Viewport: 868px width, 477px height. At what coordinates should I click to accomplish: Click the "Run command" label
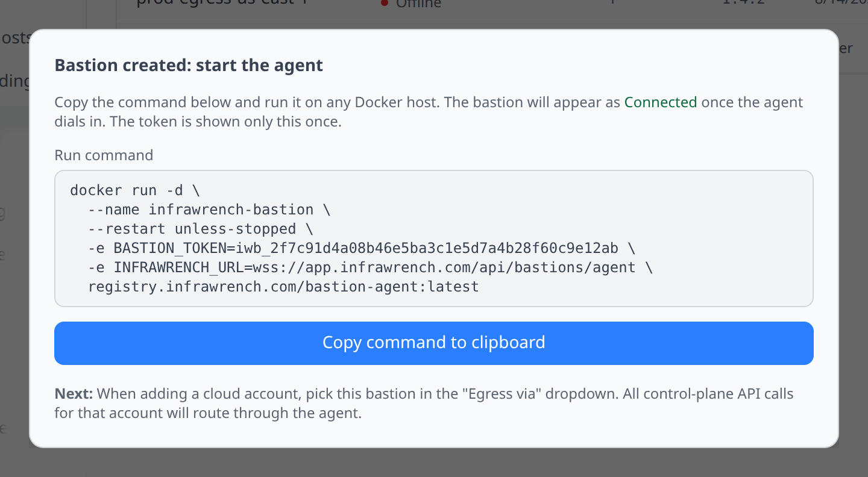pos(104,155)
